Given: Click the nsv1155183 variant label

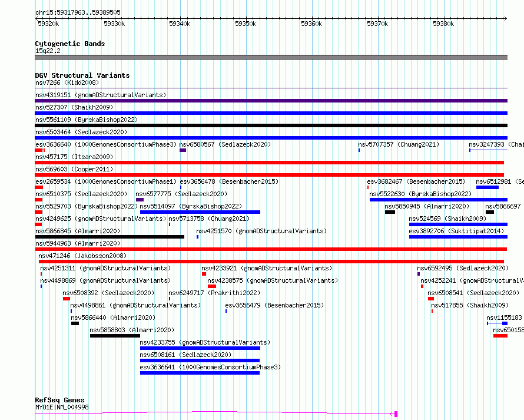Looking at the screenshot, I should (x=504, y=318).
